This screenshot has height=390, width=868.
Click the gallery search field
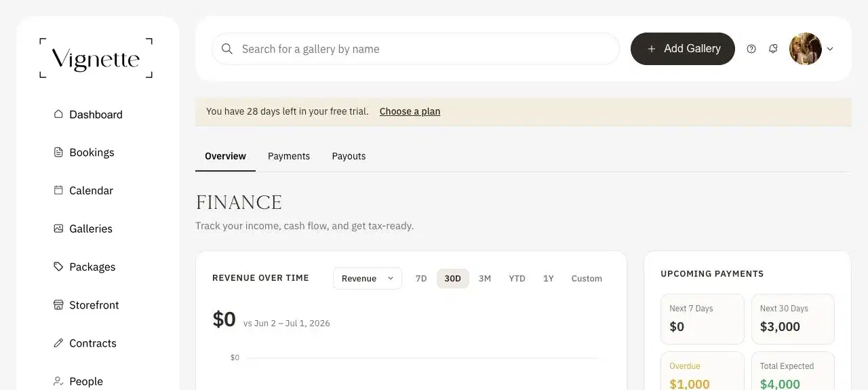[416, 49]
